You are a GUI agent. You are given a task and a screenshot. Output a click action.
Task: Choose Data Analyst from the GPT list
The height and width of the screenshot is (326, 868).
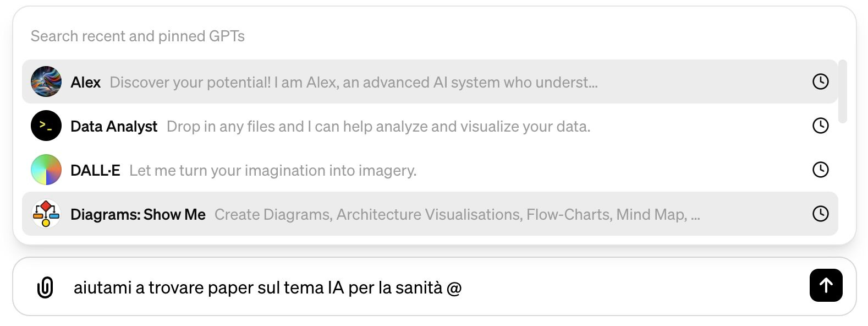coord(114,127)
